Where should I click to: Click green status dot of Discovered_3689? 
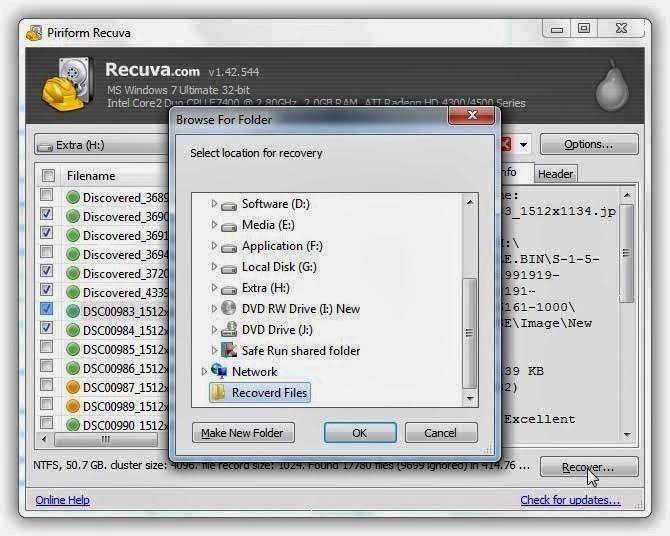coord(73,197)
